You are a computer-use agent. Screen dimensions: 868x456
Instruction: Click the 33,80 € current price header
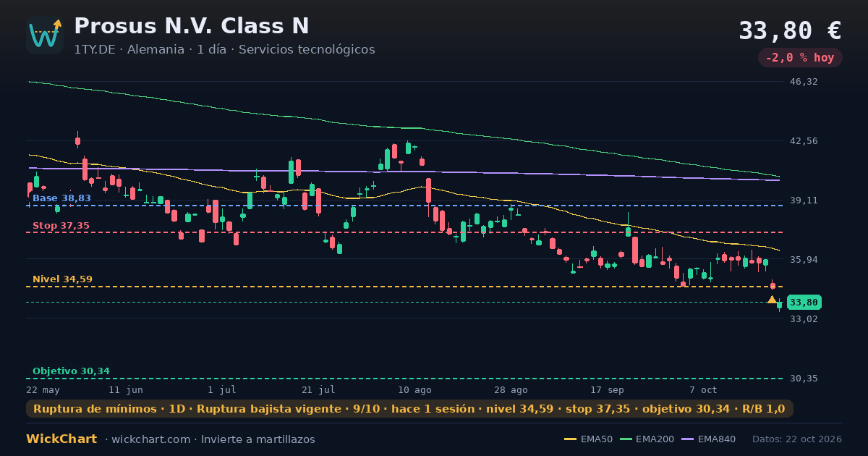[x=790, y=31]
